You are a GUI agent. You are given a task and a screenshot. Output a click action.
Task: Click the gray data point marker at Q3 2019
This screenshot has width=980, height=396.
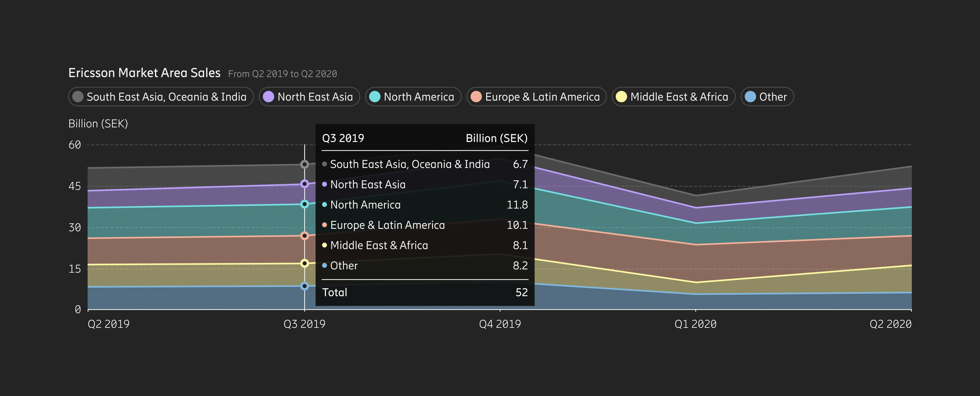[304, 164]
